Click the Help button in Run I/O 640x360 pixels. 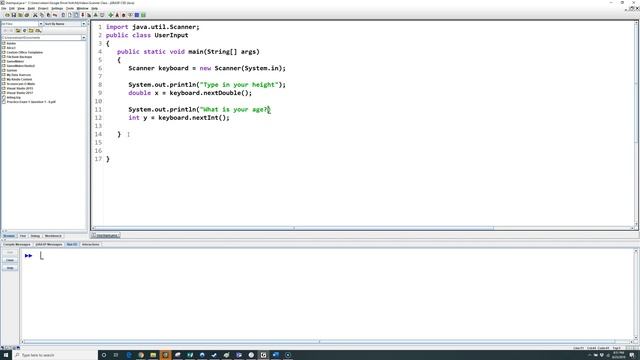coord(10,268)
